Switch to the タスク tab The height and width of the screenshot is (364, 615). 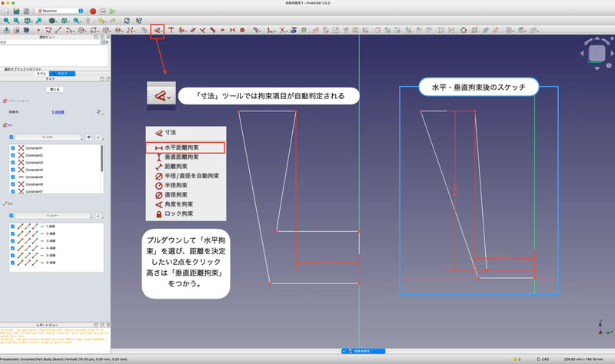pos(62,74)
